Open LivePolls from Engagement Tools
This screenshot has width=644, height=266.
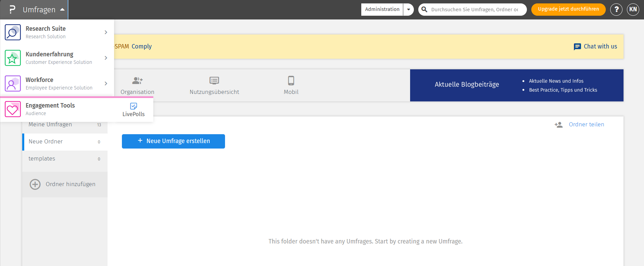[x=134, y=110]
